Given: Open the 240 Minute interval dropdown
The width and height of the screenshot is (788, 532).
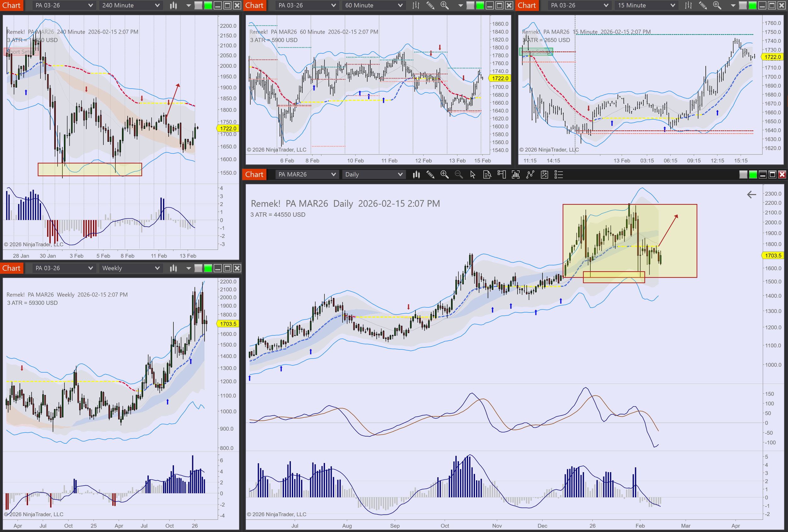Looking at the screenshot, I should tap(130, 5).
